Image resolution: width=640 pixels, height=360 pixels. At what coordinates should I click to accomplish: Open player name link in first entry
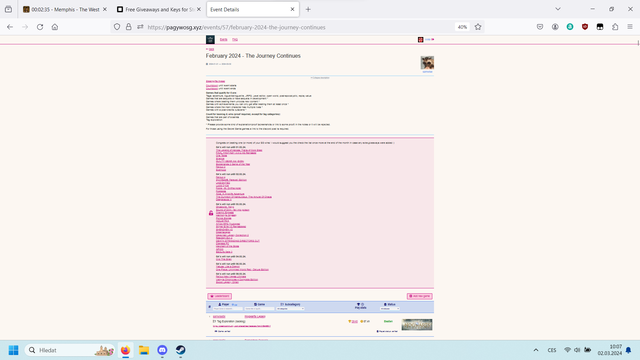coord(219,316)
